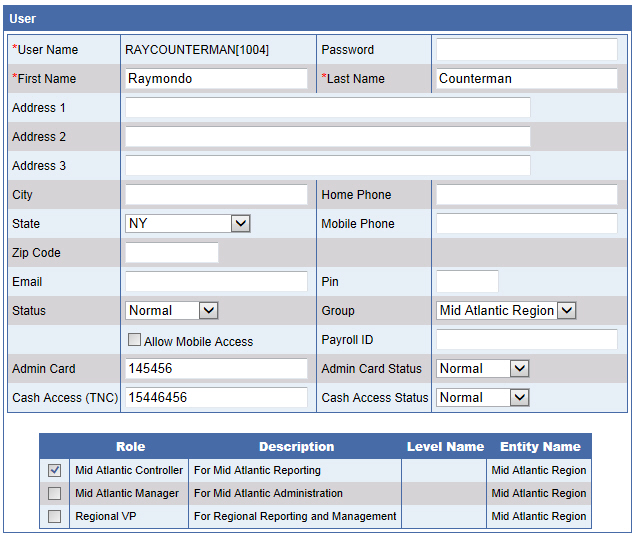
Task: Select the Pin input box
Action: (x=467, y=282)
